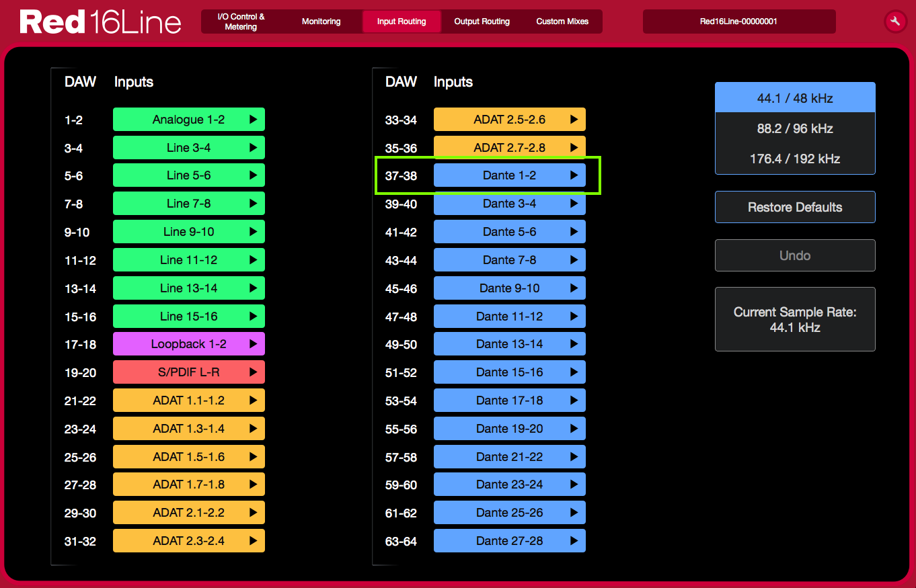This screenshot has height=588, width=916.
Task: Switch to I/O Control & Metering tab
Action: 241,22
